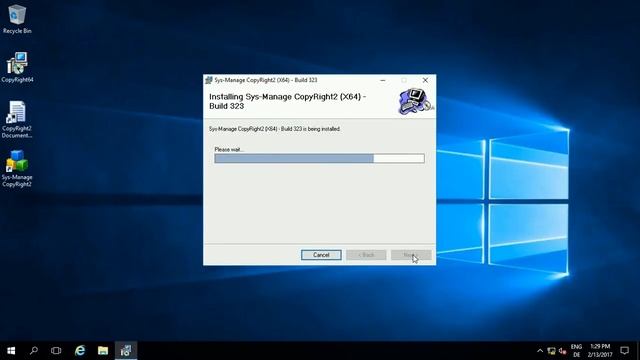
Task: Show hidden system tray icons
Action: point(540,351)
